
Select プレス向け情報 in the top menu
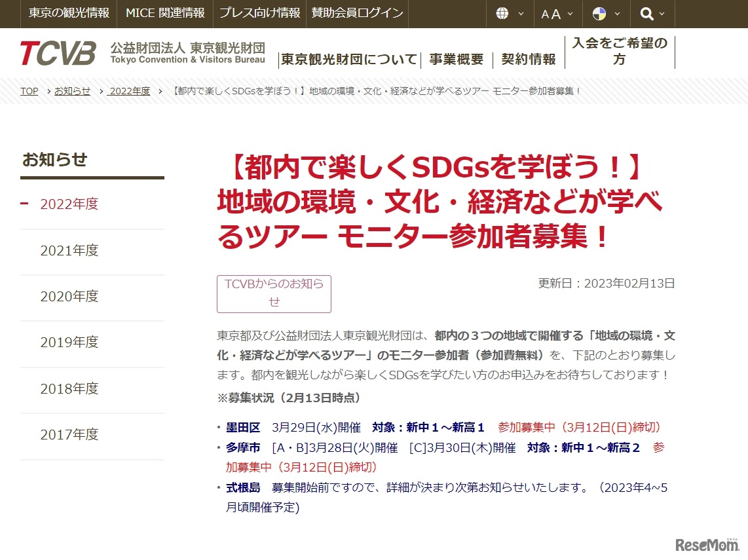[x=259, y=12]
